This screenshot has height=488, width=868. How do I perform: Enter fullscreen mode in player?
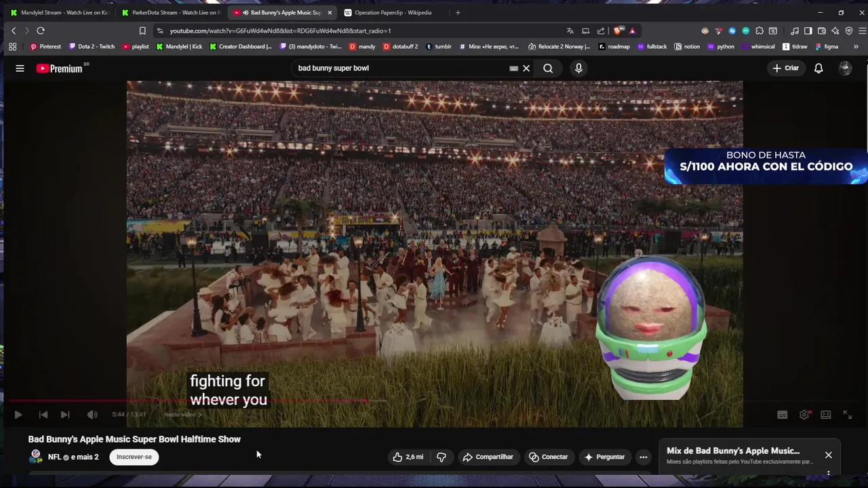(x=848, y=415)
